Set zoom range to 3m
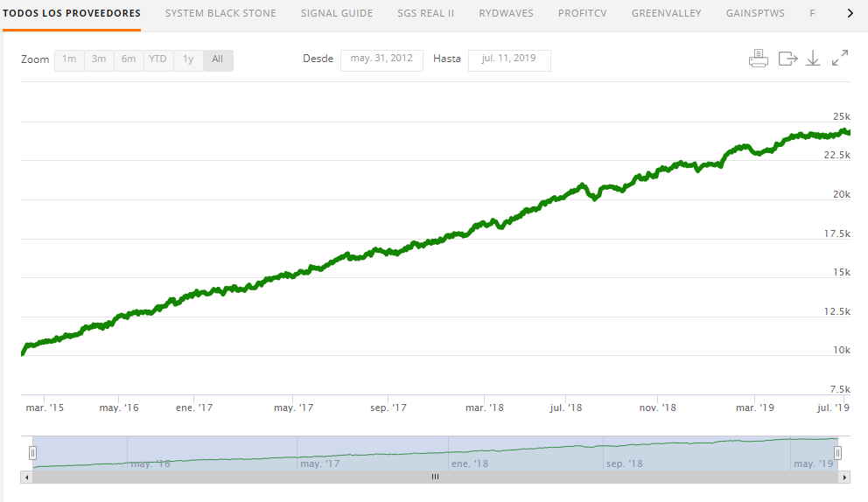868x502 pixels. pyautogui.click(x=99, y=59)
